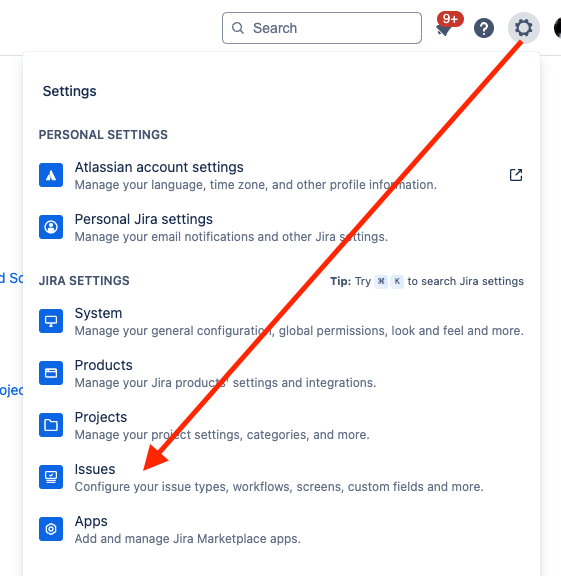The width and height of the screenshot is (561, 576).
Task: Click the Personal Jira settings icon
Action: point(51,227)
